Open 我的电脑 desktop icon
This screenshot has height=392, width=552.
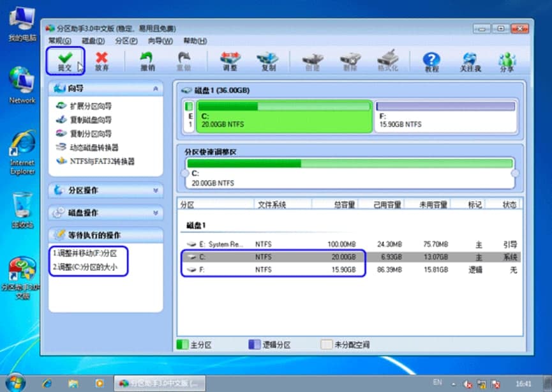(x=22, y=24)
